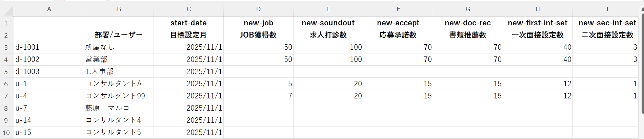644x139 pixels.
Task: Select the column H header
Action: [538, 9]
